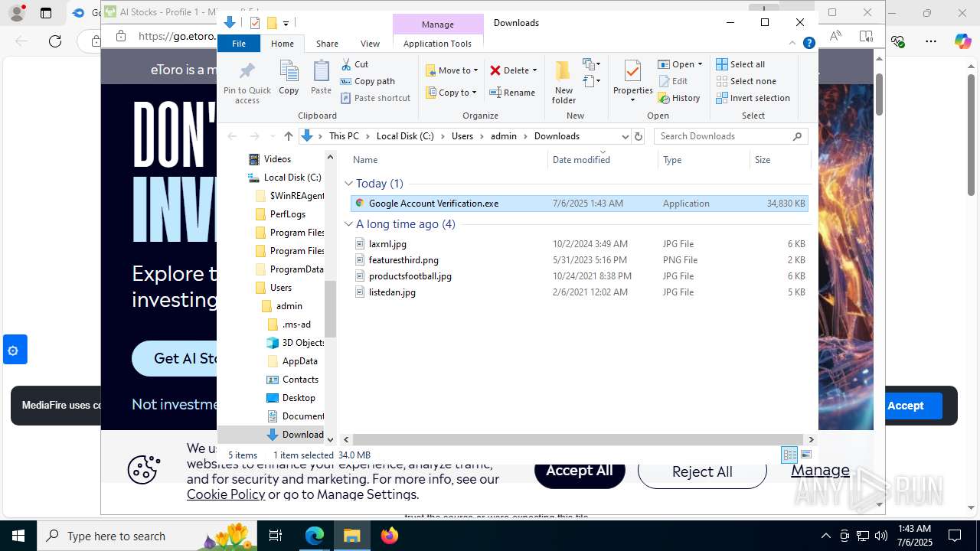This screenshot has height=551, width=980.
Task: Open the Copy to dropdown
Action: point(452,93)
